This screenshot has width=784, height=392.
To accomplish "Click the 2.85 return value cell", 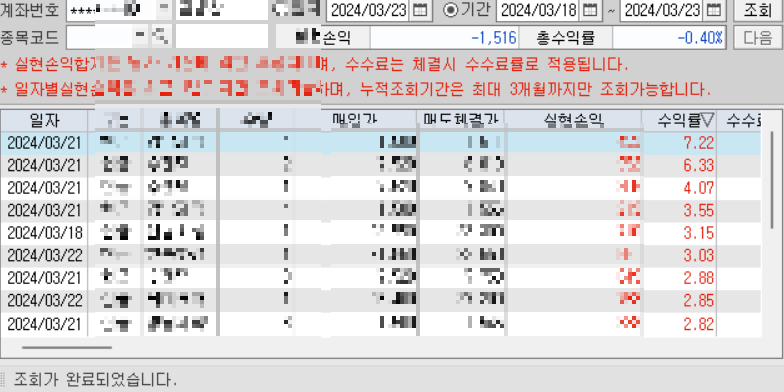I will pos(699,301).
